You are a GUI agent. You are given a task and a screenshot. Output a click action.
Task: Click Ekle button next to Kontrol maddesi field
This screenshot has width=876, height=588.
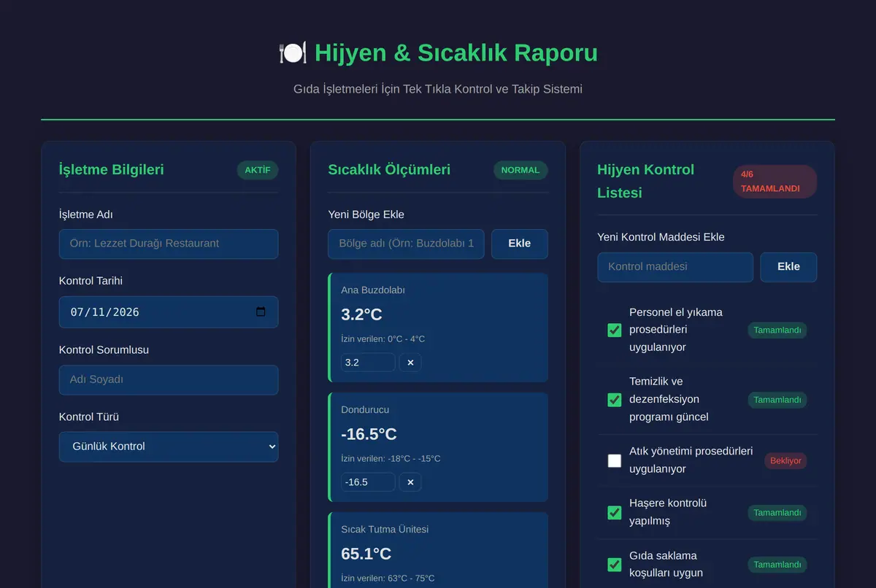788,267
